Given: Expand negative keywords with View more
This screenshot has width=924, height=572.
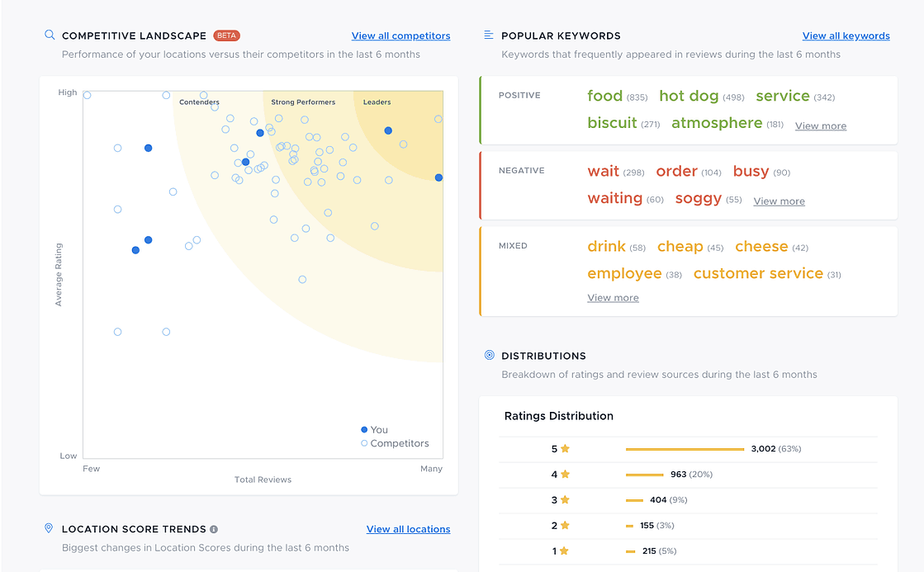Looking at the screenshot, I should (779, 201).
